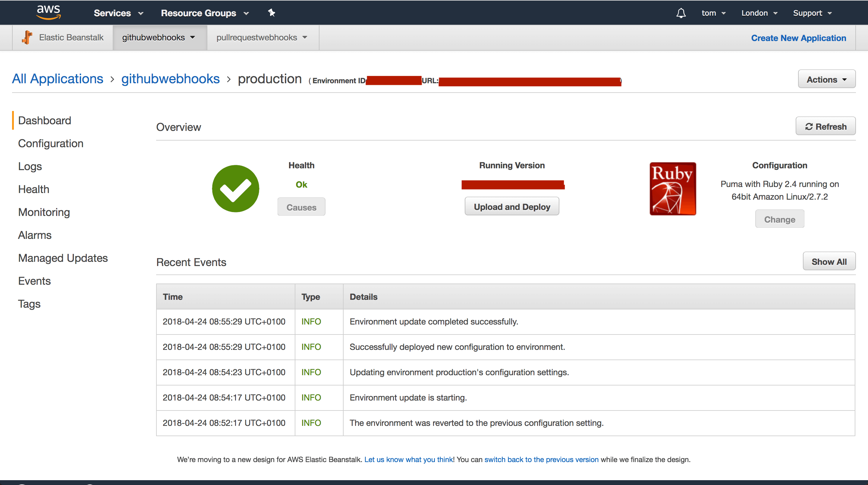Screen dimensions: 868x485
Task: Click the Ruby platform logo
Action: (673, 189)
